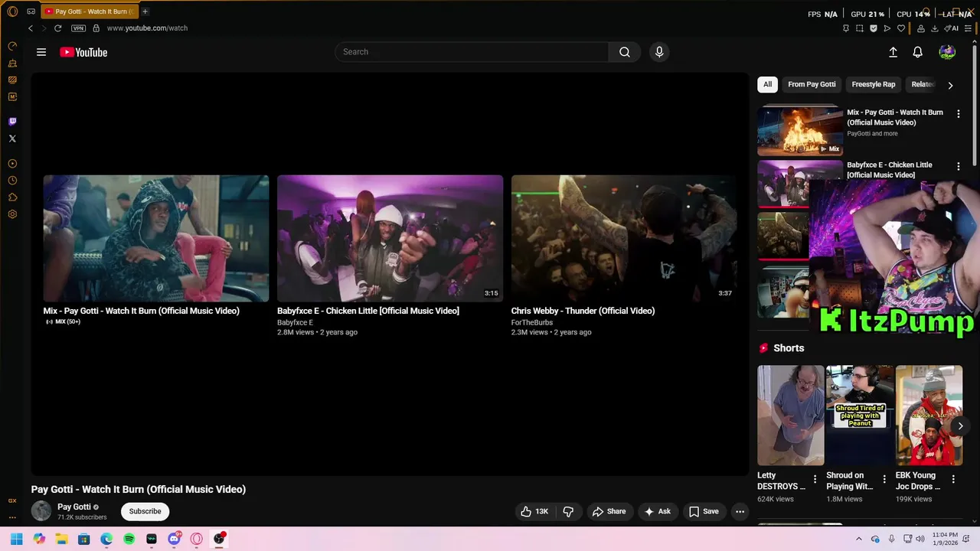
Task: Open browser downloads icon
Action: (935, 28)
